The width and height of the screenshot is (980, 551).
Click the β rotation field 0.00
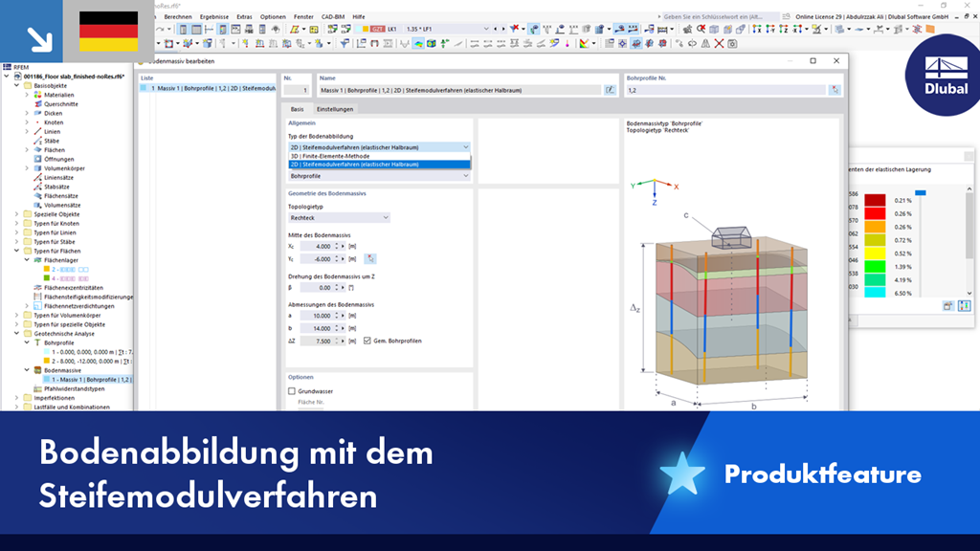tap(317, 288)
